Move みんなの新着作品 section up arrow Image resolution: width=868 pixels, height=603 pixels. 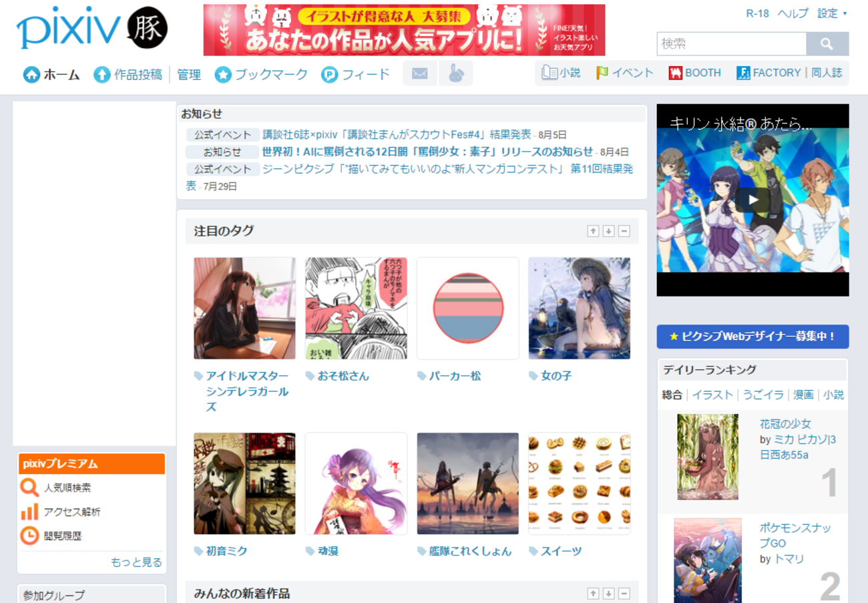pos(593,594)
